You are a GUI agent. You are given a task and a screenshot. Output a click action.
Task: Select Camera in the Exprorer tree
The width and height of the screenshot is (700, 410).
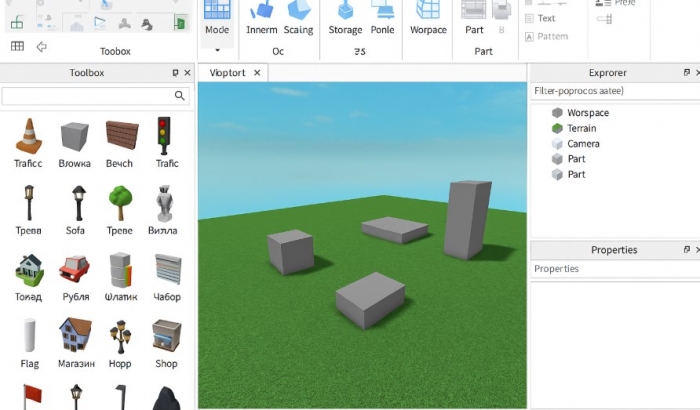pyautogui.click(x=583, y=144)
